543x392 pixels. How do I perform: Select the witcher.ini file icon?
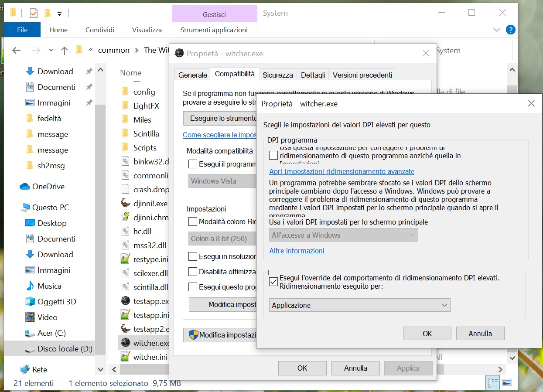126,357
